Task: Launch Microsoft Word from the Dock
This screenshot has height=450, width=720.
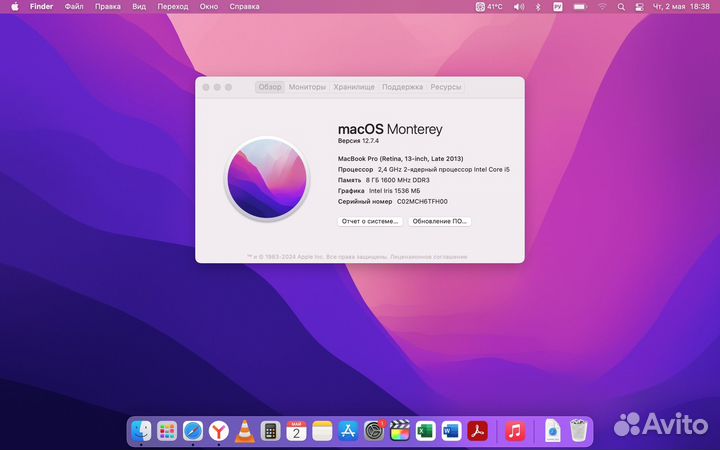Action: [451, 431]
